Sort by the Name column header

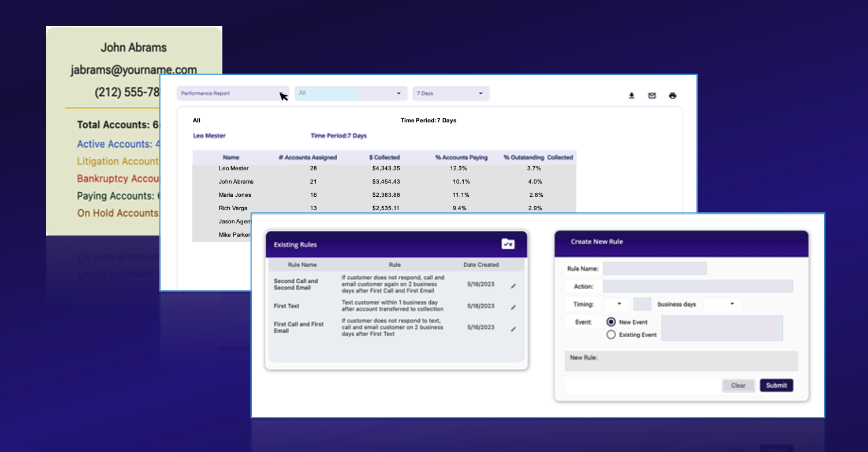231,158
